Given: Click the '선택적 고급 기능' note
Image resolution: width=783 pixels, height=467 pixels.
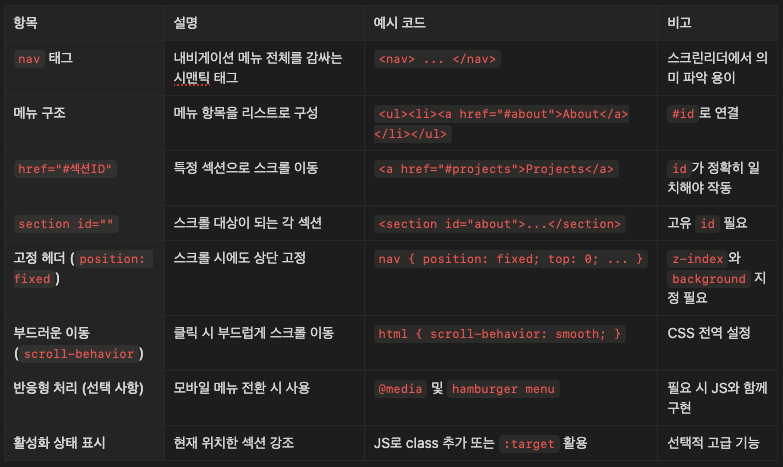Looking at the screenshot, I should click(x=714, y=443).
